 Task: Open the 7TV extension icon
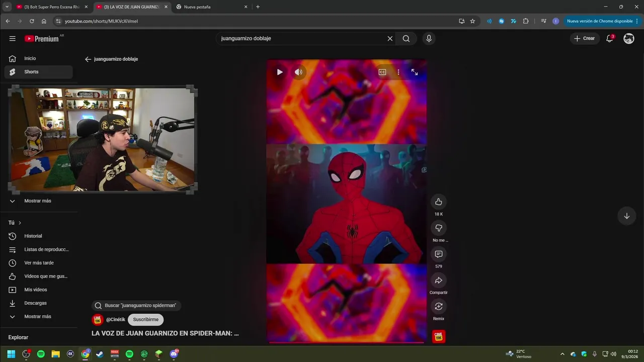[513, 21]
